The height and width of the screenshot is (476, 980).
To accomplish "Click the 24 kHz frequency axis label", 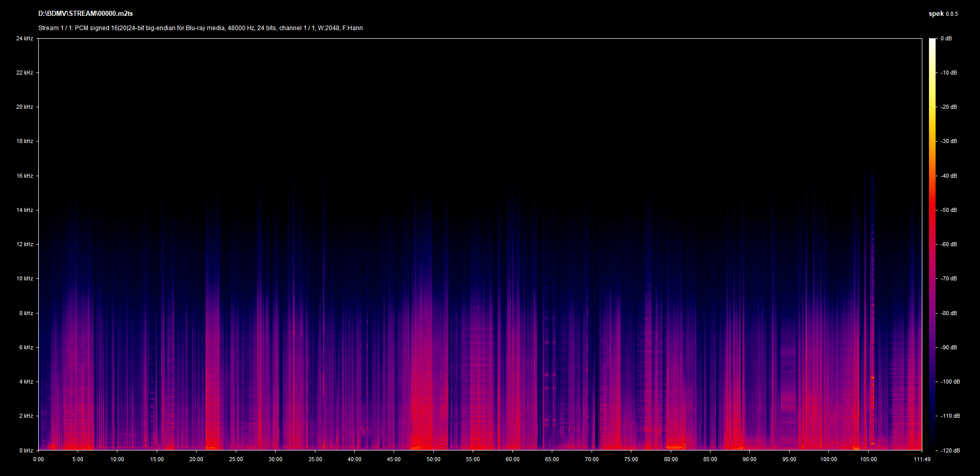I will (x=24, y=38).
